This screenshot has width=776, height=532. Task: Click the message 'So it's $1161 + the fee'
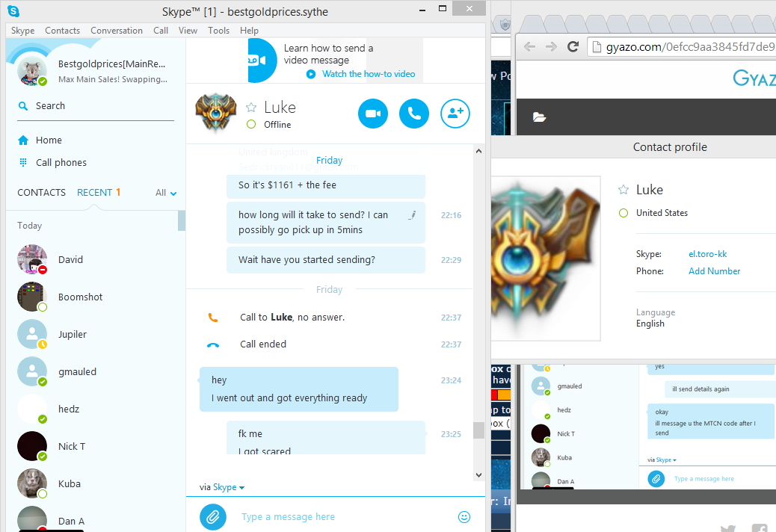pos(326,185)
